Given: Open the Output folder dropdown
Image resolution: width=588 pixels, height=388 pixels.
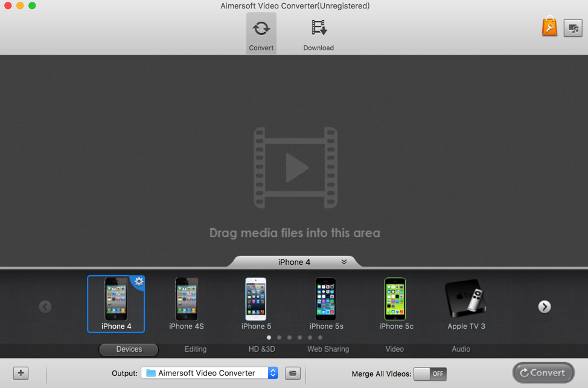Looking at the screenshot, I should coord(209,373).
